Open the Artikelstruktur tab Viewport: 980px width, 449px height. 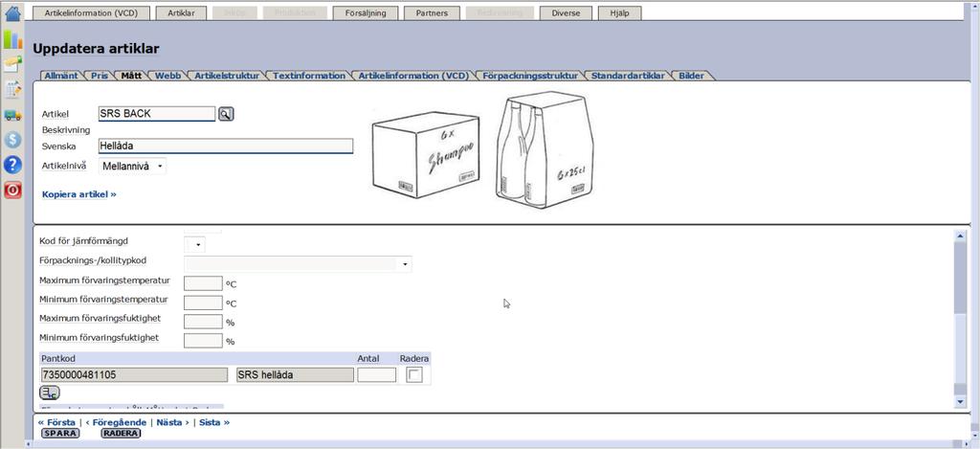(226, 76)
